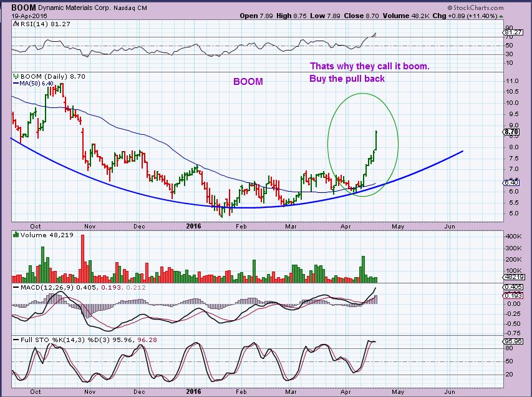The width and height of the screenshot is (532, 397).
Task: Click the 81.27 RSI value tag
Action: pyautogui.click(x=513, y=32)
